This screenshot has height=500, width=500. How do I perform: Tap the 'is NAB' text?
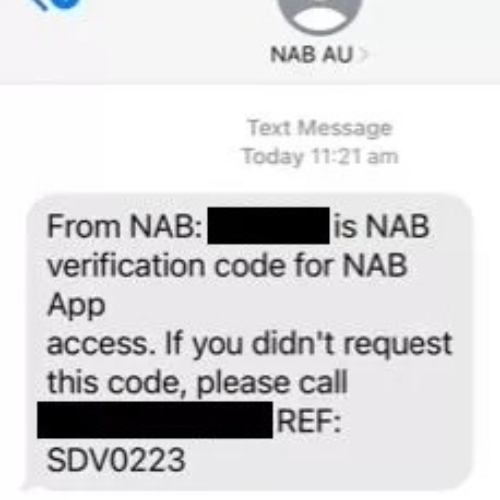382,226
